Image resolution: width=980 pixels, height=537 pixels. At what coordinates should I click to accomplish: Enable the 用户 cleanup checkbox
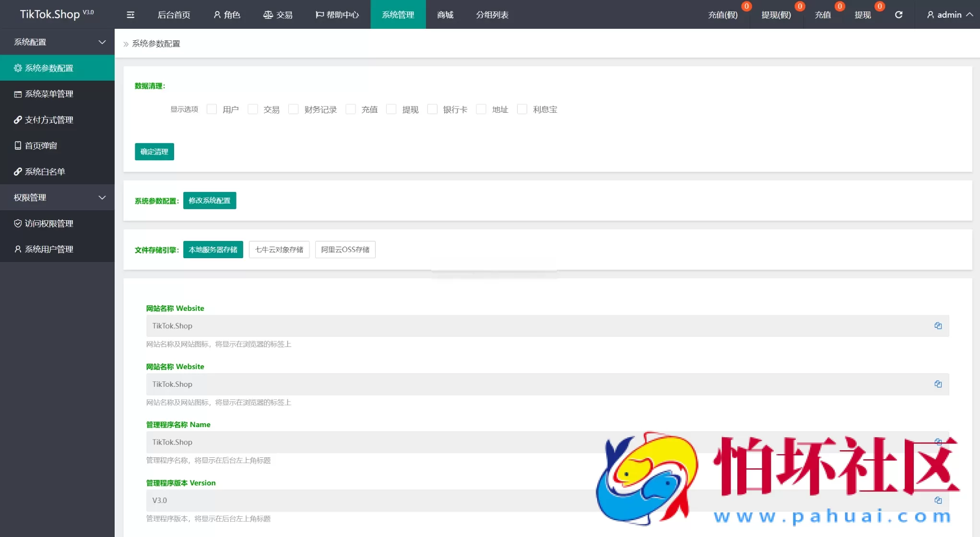pos(212,109)
